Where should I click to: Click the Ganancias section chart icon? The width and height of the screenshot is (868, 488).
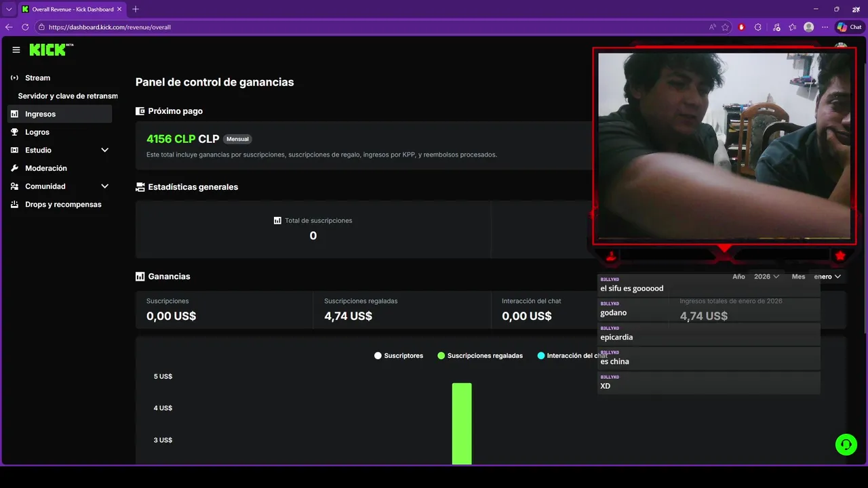tap(140, 277)
